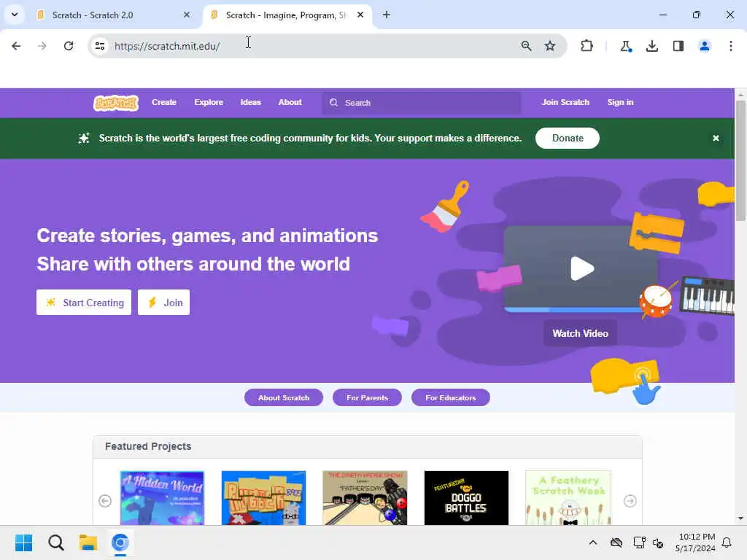Open the notifications bell
Image resolution: width=747 pixels, height=560 pixels.
(727, 542)
